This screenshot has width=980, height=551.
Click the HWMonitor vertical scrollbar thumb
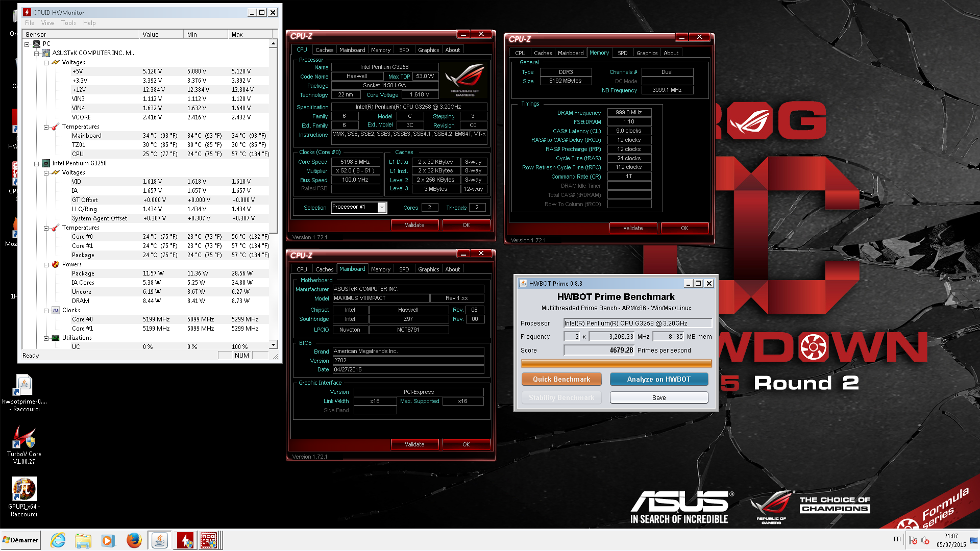click(273, 140)
